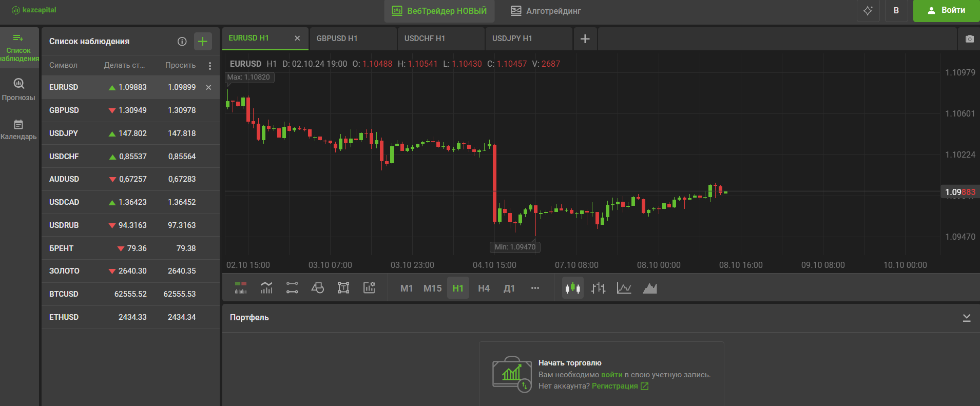Select the H4 timeframe

(x=484, y=288)
